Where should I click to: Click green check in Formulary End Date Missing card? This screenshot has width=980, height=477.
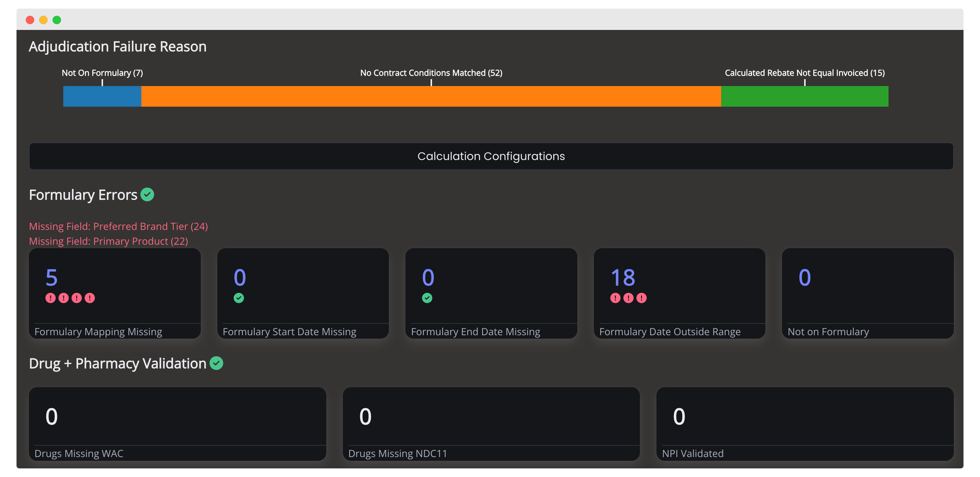[427, 298]
